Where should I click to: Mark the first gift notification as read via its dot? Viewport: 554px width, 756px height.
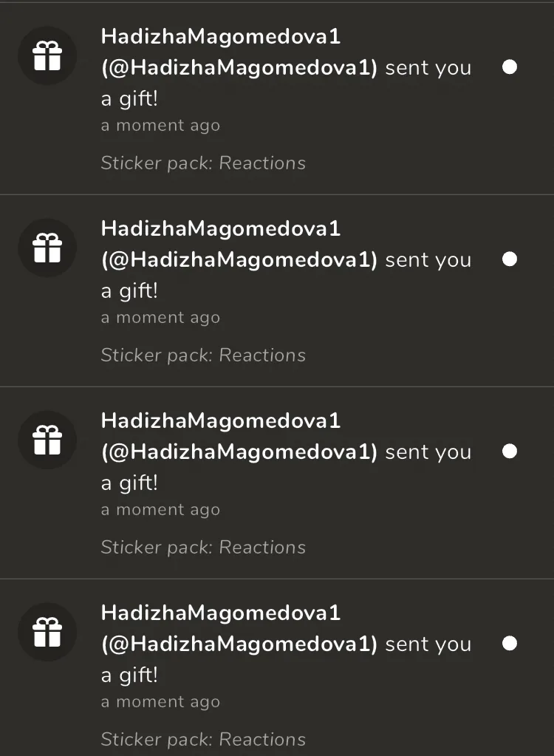click(510, 67)
